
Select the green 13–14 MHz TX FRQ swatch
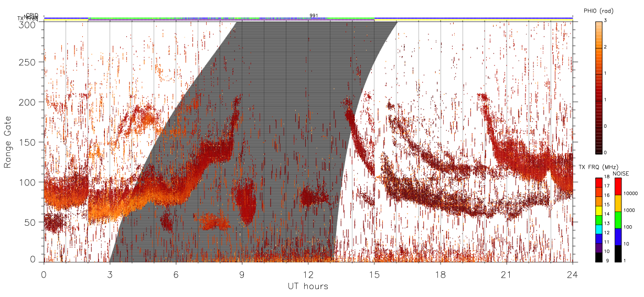point(598,219)
